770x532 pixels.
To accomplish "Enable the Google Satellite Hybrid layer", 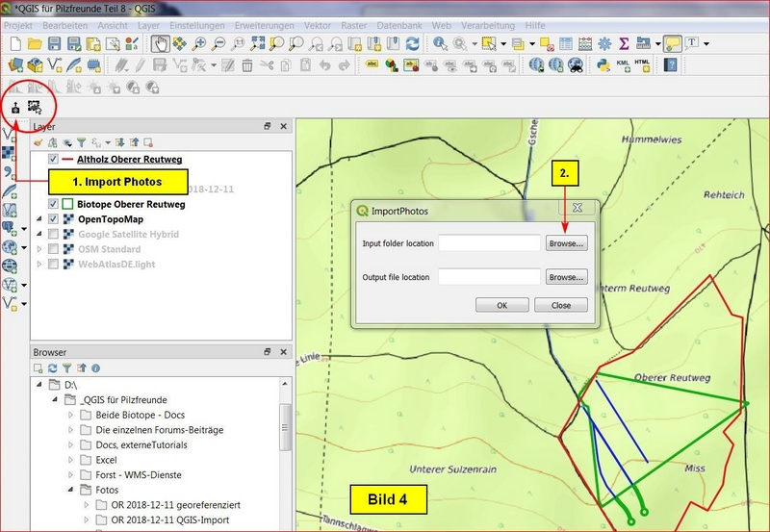I will click(53, 234).
